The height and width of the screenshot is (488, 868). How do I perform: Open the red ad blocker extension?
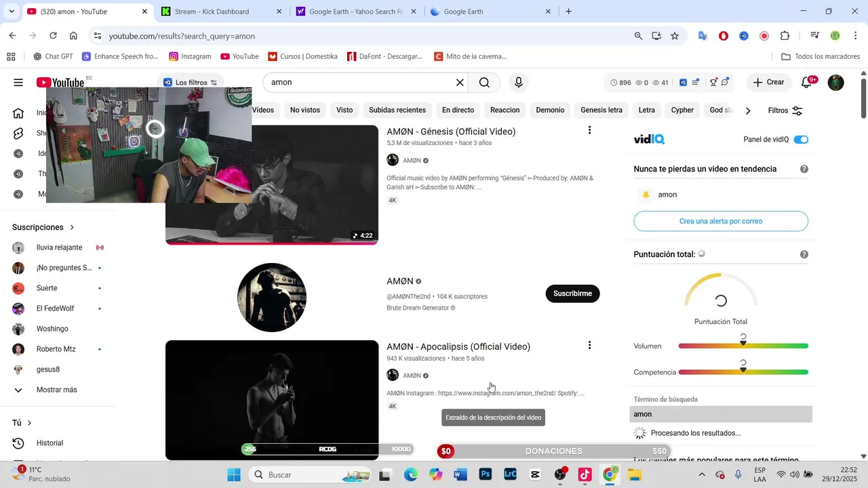pos(724,36)
